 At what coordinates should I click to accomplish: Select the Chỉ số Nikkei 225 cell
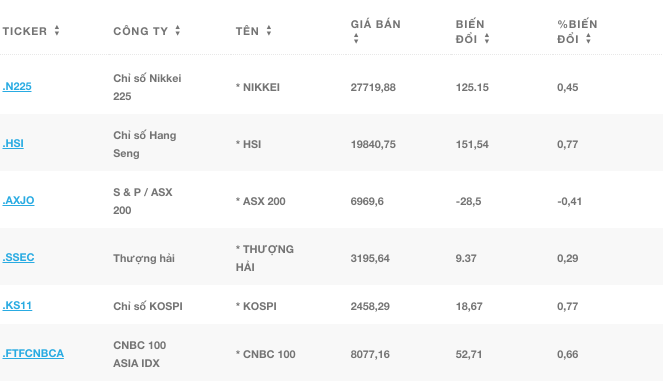tap(147, 87)
